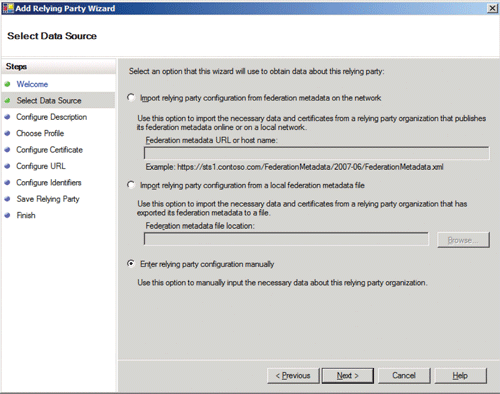Click the blue bullet beside Save Relying Party
The height and width of the screenshot is (394, 500).
pyautogui.click(x=7, y=199)
